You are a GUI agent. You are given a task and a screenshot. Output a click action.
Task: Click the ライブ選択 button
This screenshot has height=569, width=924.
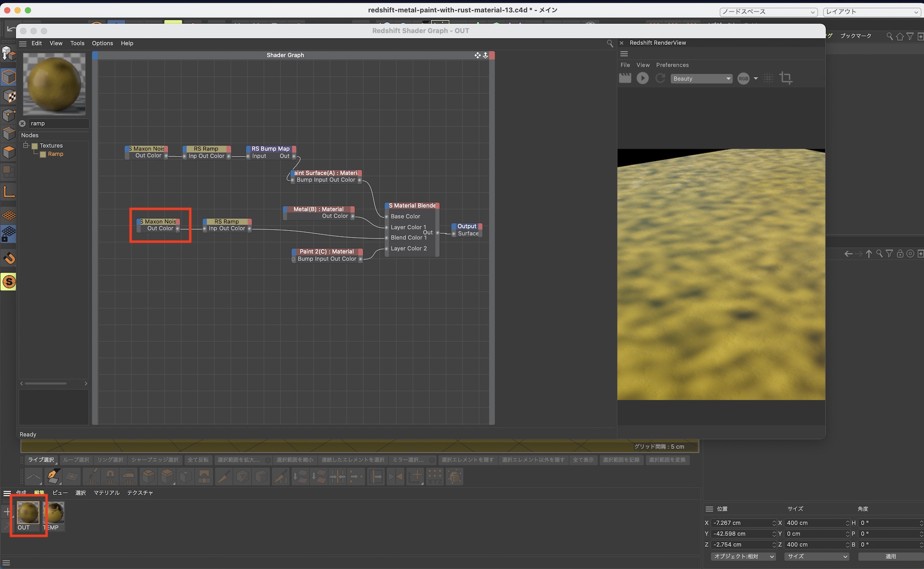coord(41,460)
